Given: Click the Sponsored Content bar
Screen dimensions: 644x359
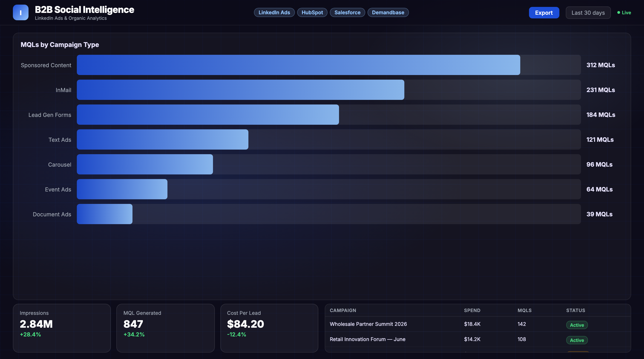Looking at the screenshot, I should click(298, 65).
